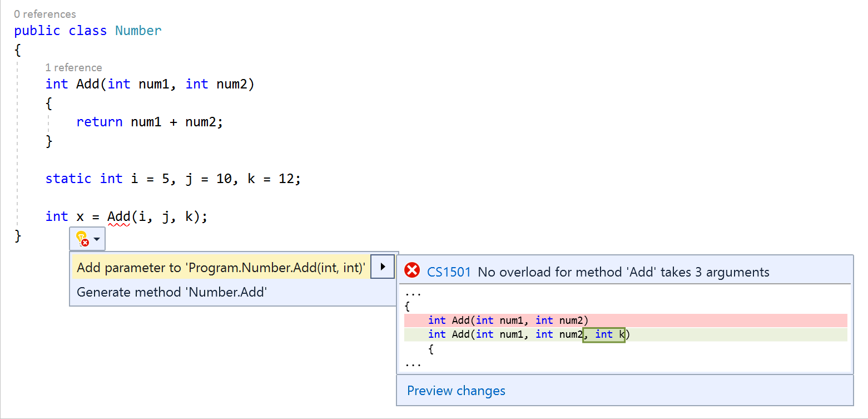Click the green-highlighted new Add signature line
This screenshot has height=419, width=868.
[x=500, y=334]
